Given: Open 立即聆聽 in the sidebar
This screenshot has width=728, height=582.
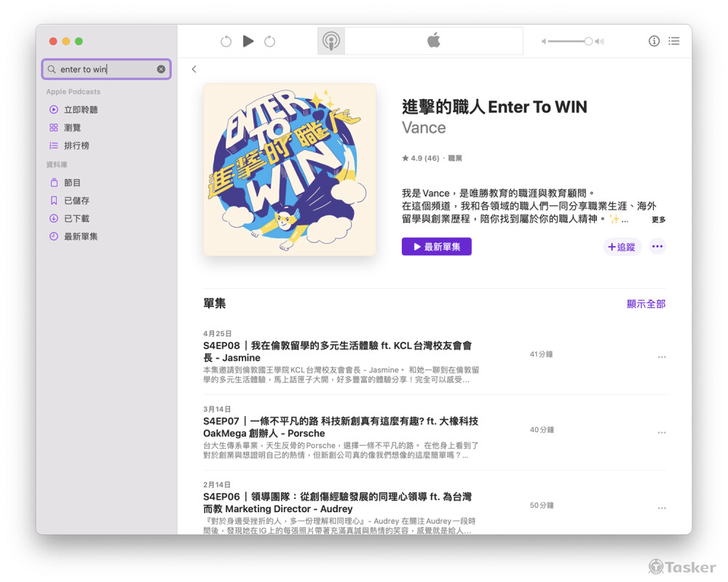Looking at the screenshot, I should tap(80, 110).
